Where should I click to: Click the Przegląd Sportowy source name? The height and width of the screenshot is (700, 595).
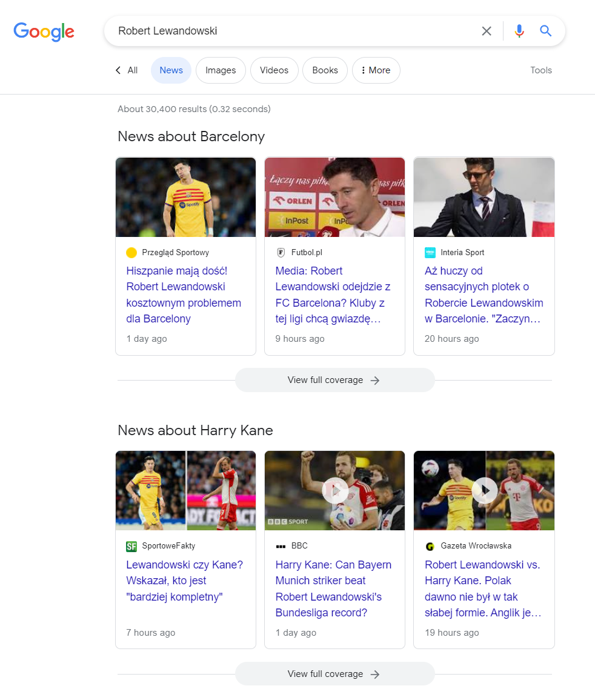[x=176, y=253]
